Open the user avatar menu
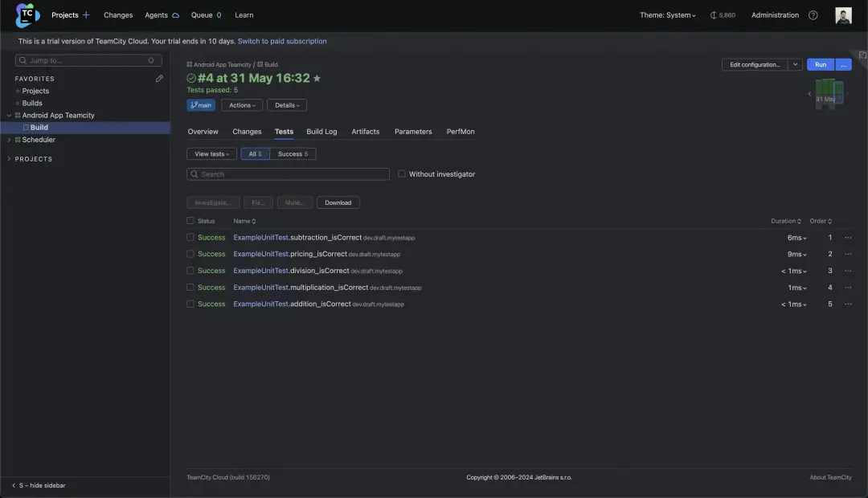The image size is (868, 498). [843, 15]
